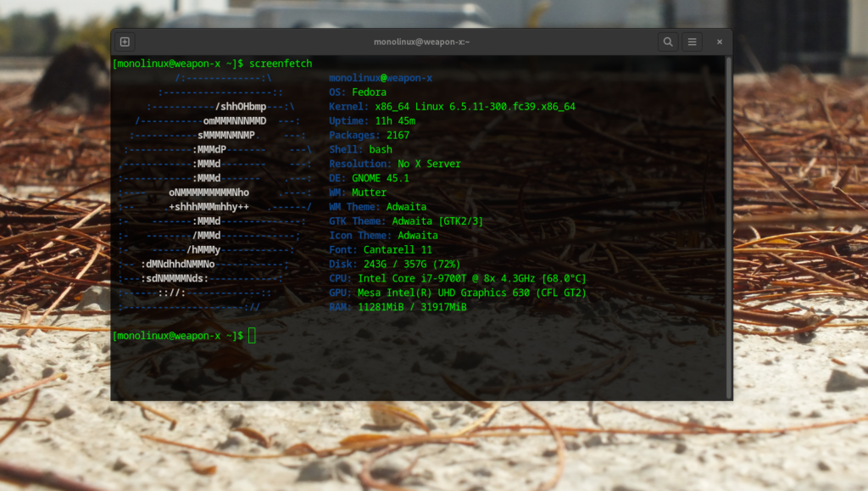This screenshot has height=491, width=868.
Task: Click the monolinux@weapon-x:~ window title
Action: tap(421, 42)
